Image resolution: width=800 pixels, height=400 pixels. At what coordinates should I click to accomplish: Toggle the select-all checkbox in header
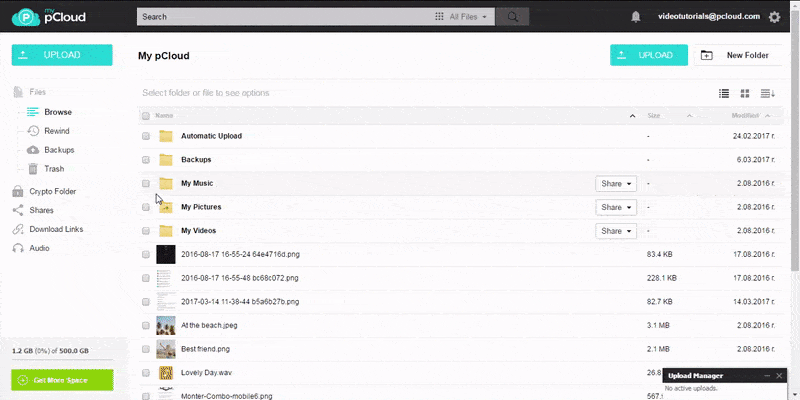coord(146,116)
